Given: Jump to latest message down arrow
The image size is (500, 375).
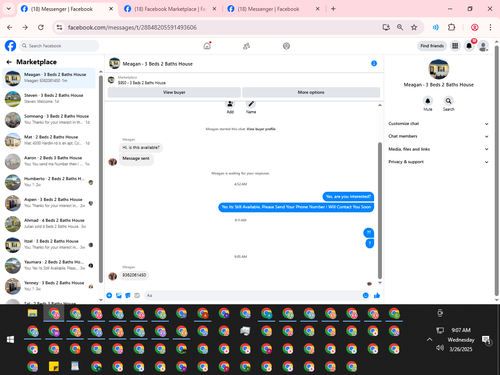Looking at the screenshot, I should click(x=380, y=283).
